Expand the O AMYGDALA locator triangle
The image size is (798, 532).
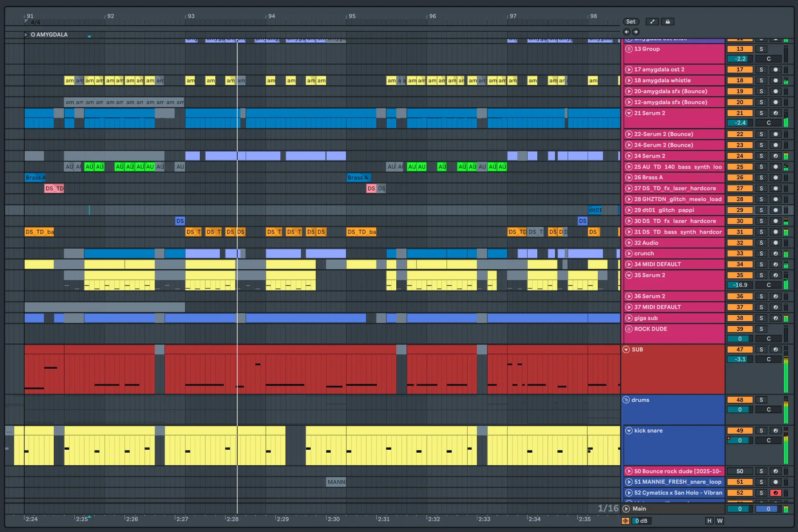click(x=26, y=35)
